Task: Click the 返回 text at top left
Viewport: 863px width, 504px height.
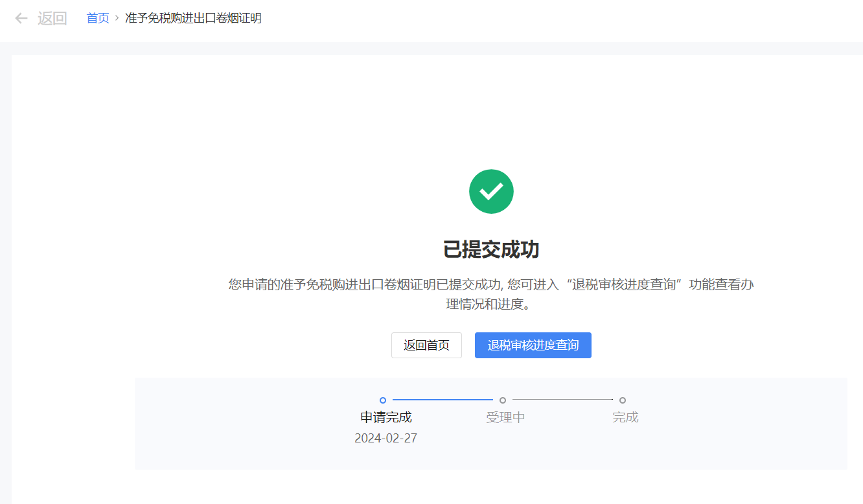Action: (52, 18)
